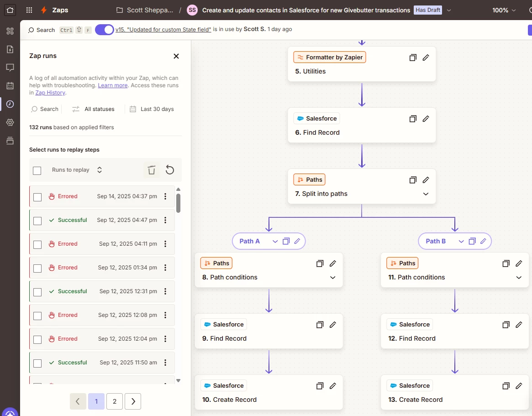
Task: Open options menu for run Sep 12 12:31 pm
Action: tap(165, 291)
